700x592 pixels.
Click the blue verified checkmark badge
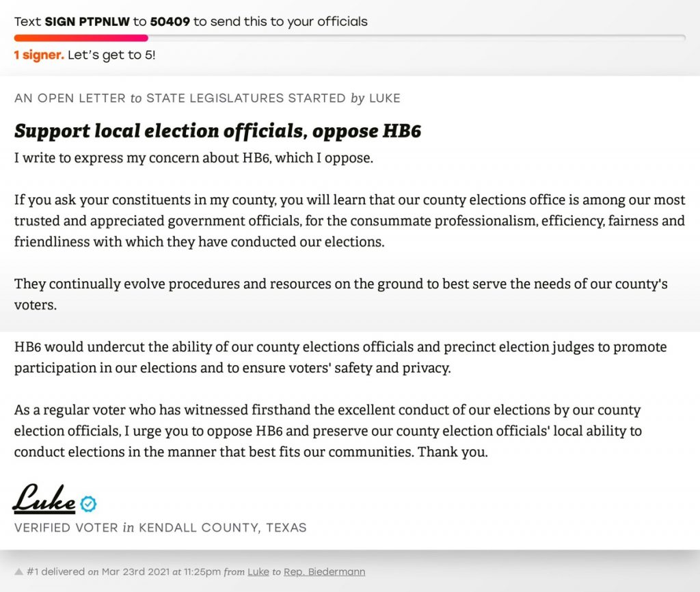(88, 504)
